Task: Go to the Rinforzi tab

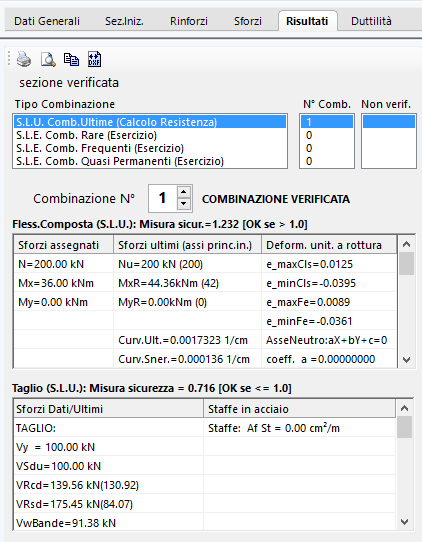Action: 189,21
